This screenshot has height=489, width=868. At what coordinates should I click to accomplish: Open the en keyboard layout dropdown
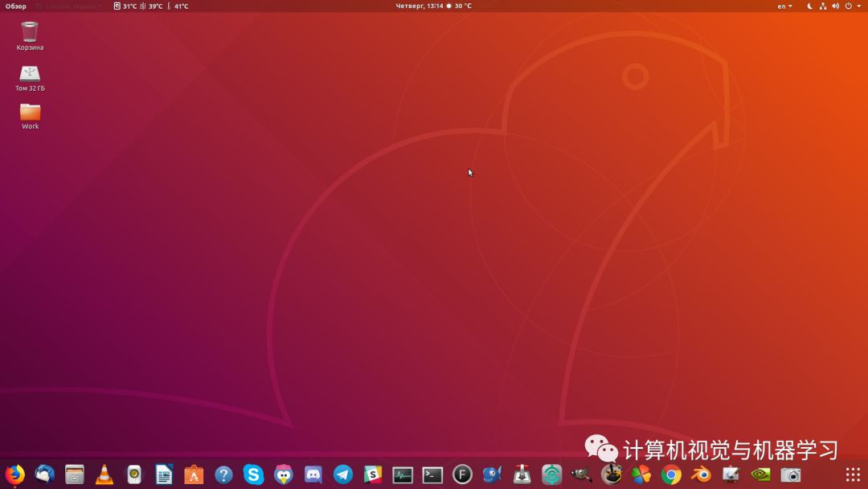pyautogui.click(x=784, y=6)
